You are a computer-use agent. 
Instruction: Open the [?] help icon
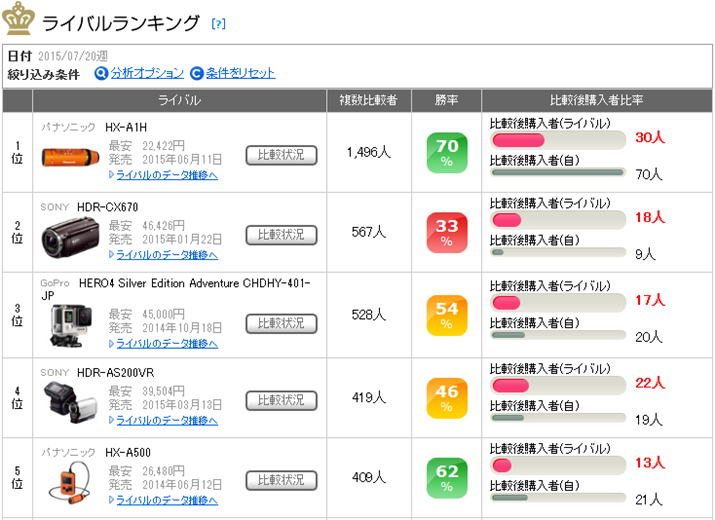pyautogui.click(x=219, y=23)
